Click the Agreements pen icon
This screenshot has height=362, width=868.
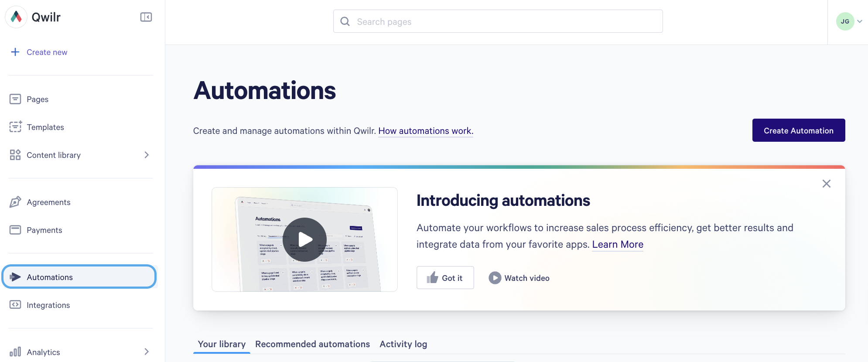pos(15,202)
